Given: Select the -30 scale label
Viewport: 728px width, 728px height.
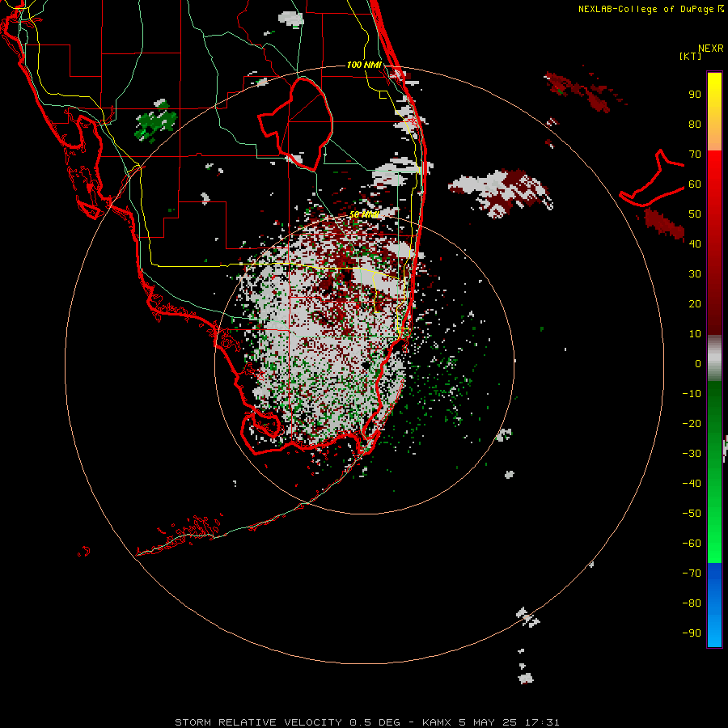Looking at the screenshot, I should click(692, 454).
